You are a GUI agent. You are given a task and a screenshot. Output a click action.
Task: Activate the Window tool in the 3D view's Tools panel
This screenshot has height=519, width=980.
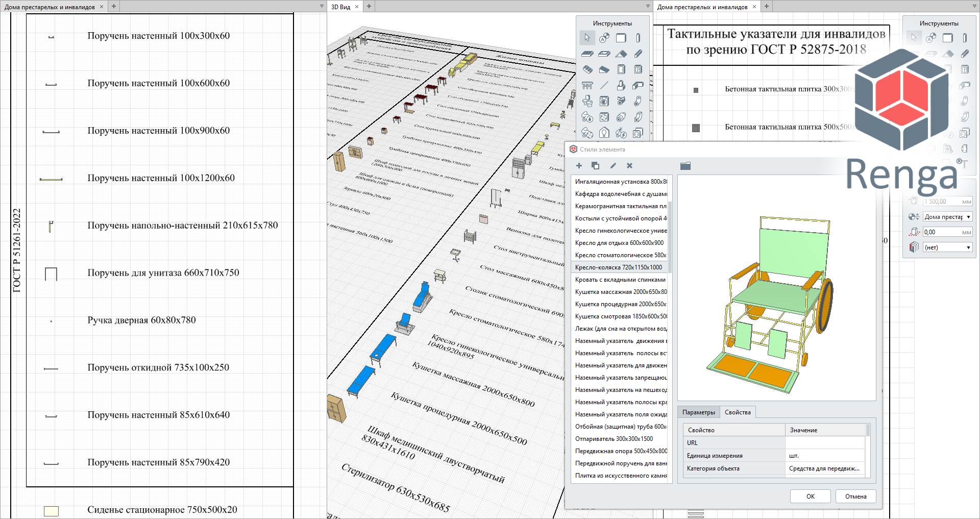click(638, 69)
